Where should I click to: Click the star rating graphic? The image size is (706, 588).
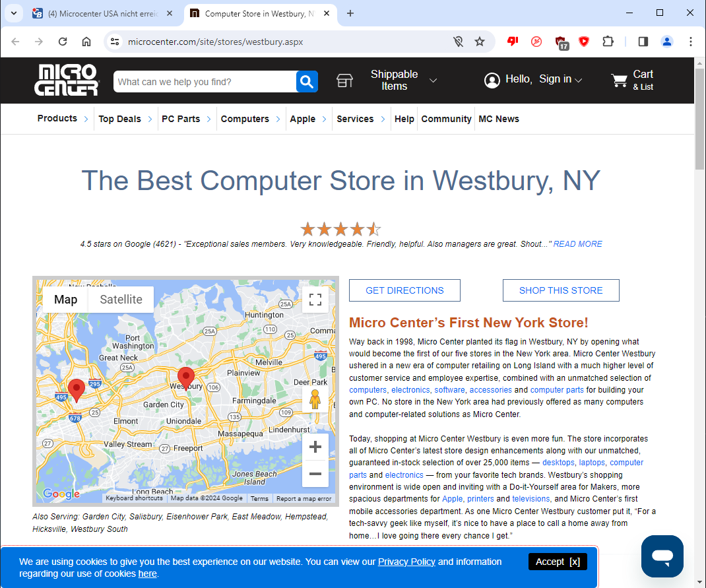coord(341,229)
